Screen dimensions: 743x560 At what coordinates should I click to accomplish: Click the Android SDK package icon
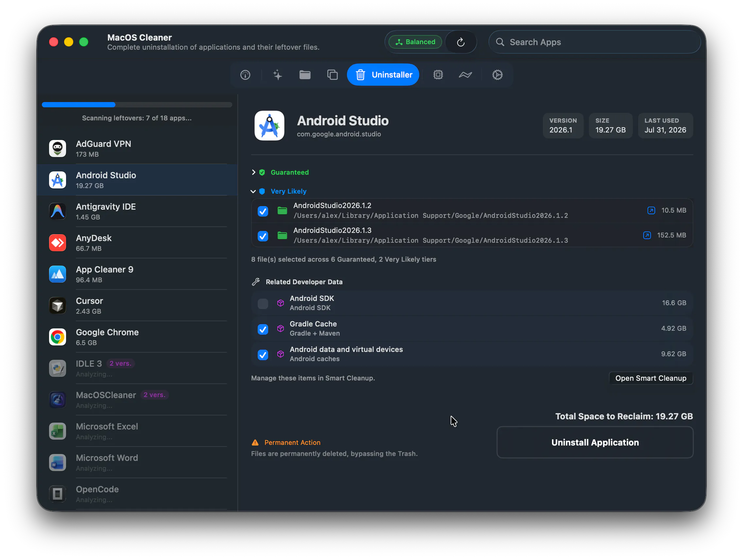281,303
